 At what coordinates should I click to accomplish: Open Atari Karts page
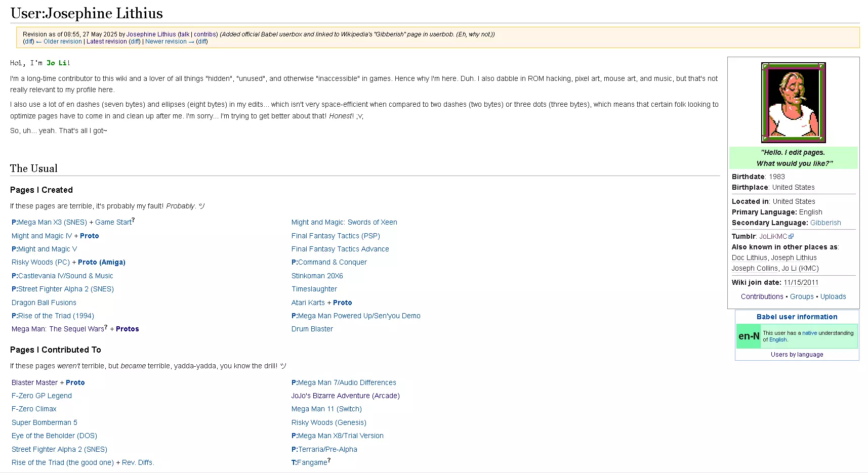[x=308, y=303]
